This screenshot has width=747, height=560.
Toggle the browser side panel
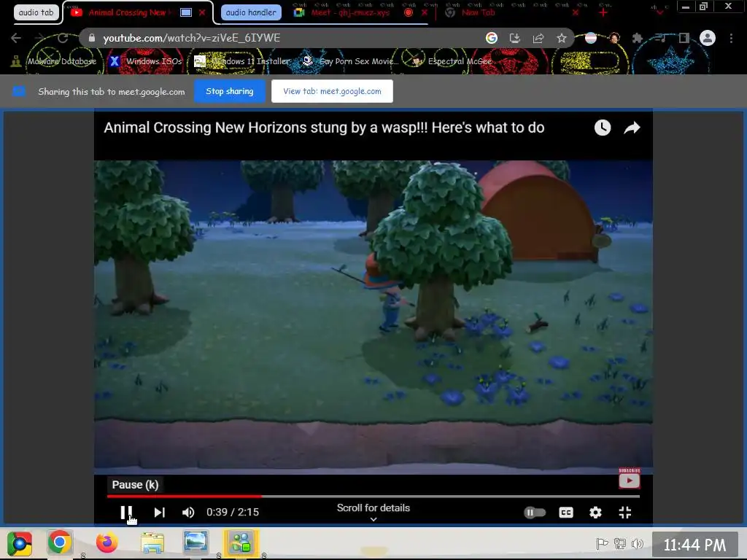coord(684,38)
